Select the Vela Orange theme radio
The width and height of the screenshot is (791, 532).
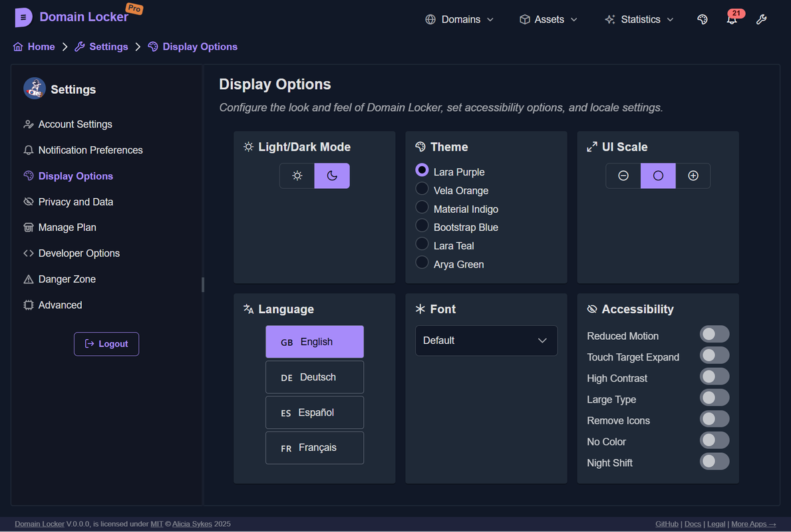tap(422, 189)
